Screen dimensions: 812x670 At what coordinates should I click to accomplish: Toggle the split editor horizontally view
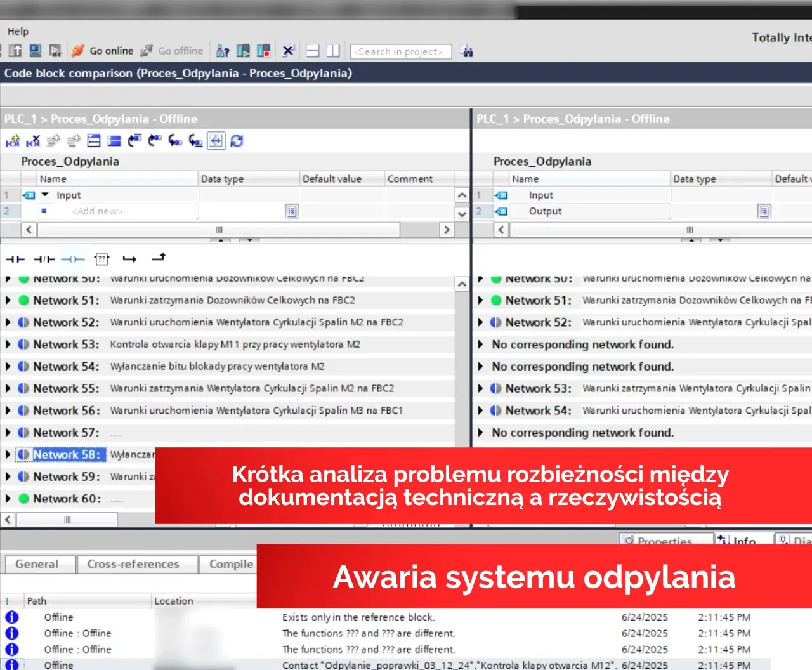(x=312, y=51)
